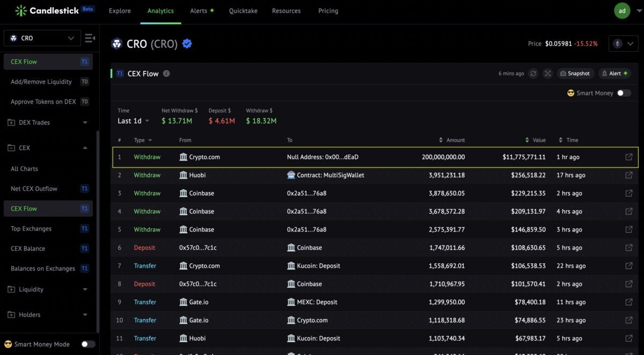The image size is (644, 355).
Task: Switch to the Explore tab
Action: point(119,11)
